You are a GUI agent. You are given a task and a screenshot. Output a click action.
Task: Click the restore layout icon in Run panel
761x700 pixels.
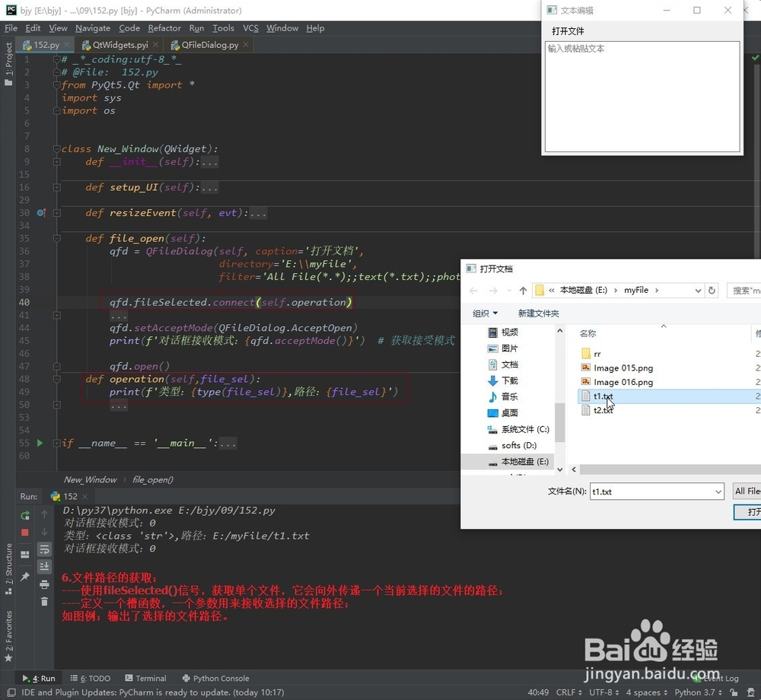(x=25, y=554)
